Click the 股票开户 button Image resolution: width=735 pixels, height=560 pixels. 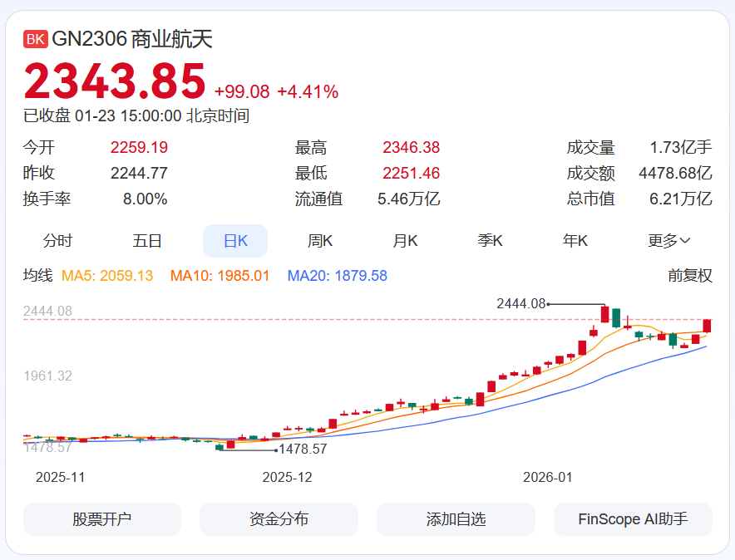click(102, 519)
